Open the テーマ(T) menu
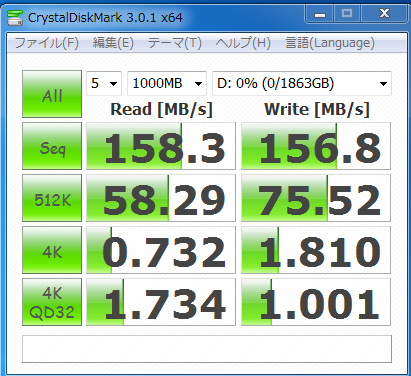 (174, 43)
